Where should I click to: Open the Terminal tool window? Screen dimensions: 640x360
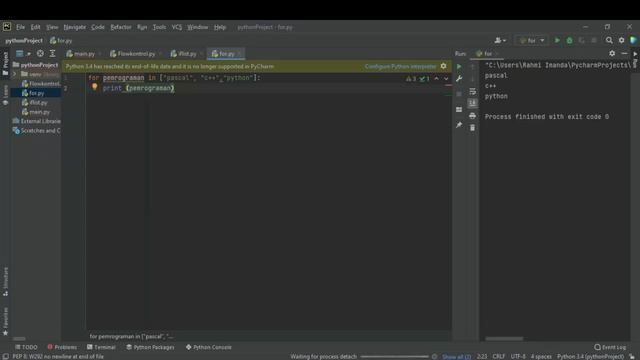point(101,347)
